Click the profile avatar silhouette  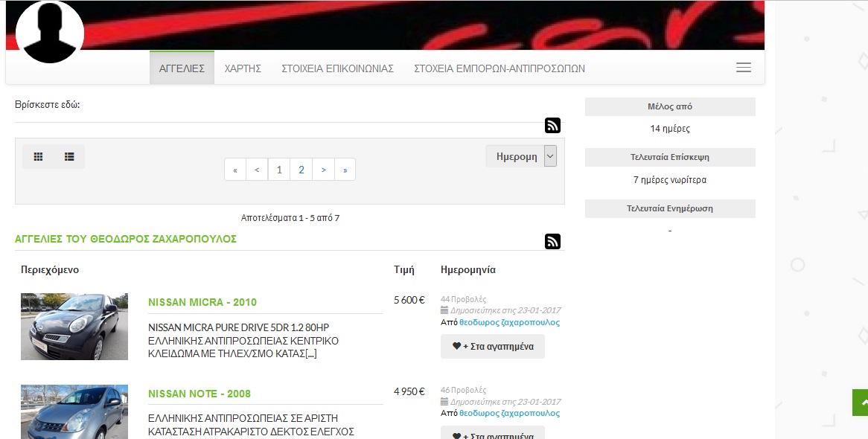pyautogui.click(x=50, y=32)
